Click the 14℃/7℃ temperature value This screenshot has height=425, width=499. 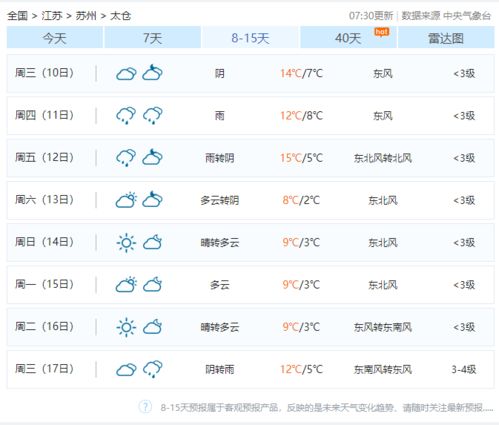pos(301,73)
